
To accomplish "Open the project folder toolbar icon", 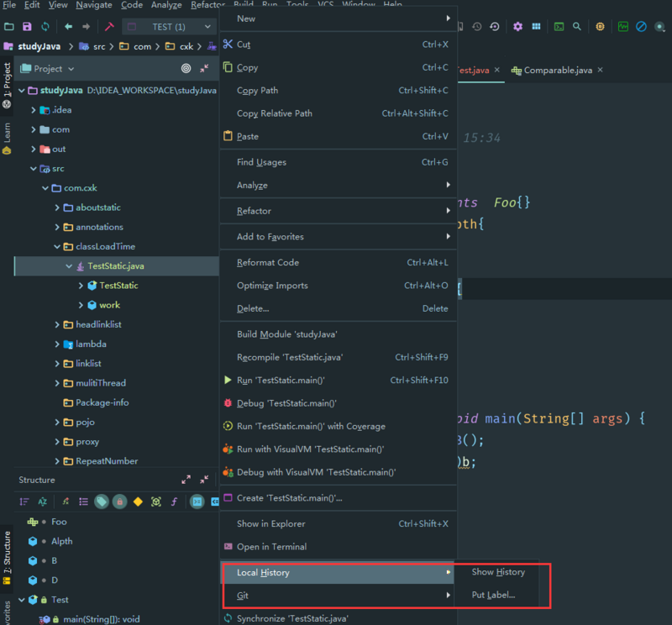I will point(9,27).
